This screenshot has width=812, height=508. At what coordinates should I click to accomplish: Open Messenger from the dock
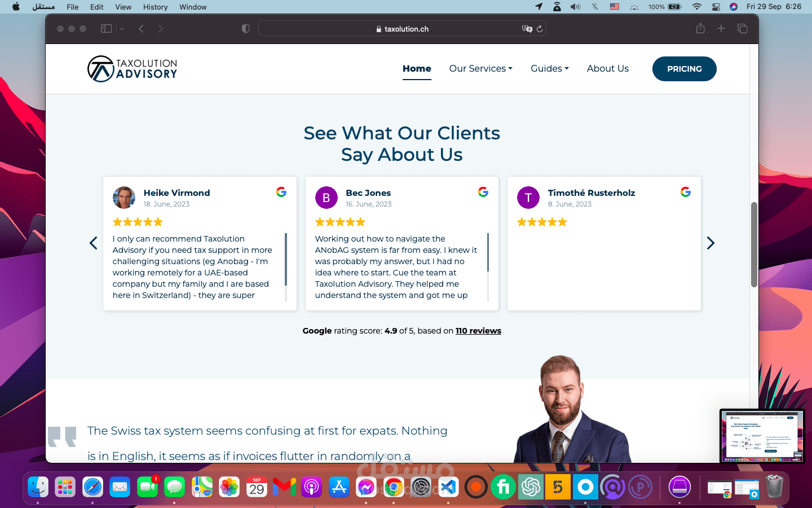pyautogui.click(x=366, y=487)
